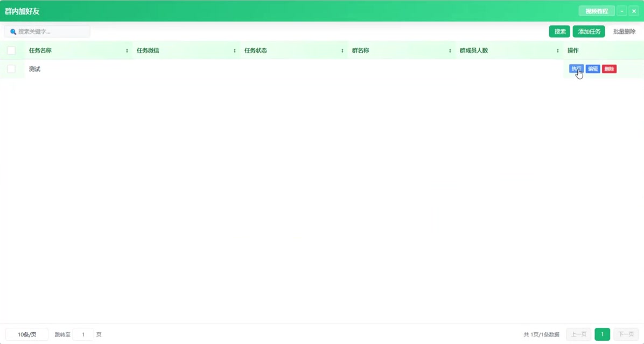The image size is (644, 344).
Task: Sort by 任务名称 column sort icon
Action: click(127, 51)
